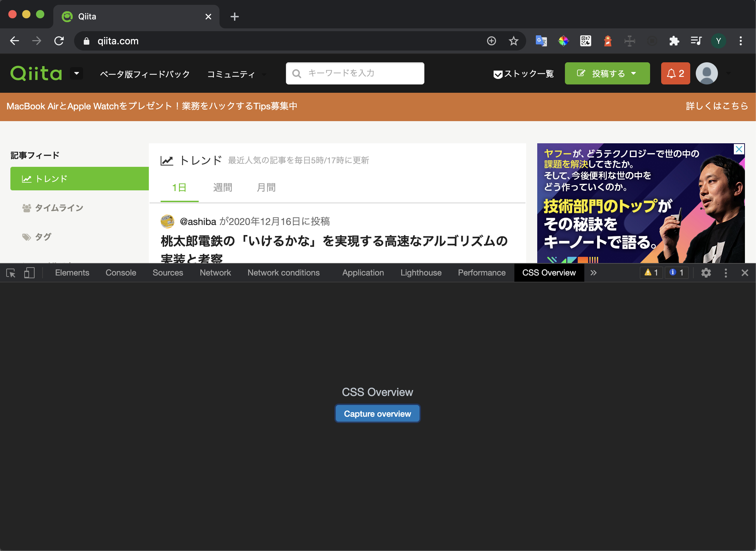Image resolution: width=756 pixels, height=551 pixels.
Task: Bookmark this page with the star
Action: coord(514,41)
